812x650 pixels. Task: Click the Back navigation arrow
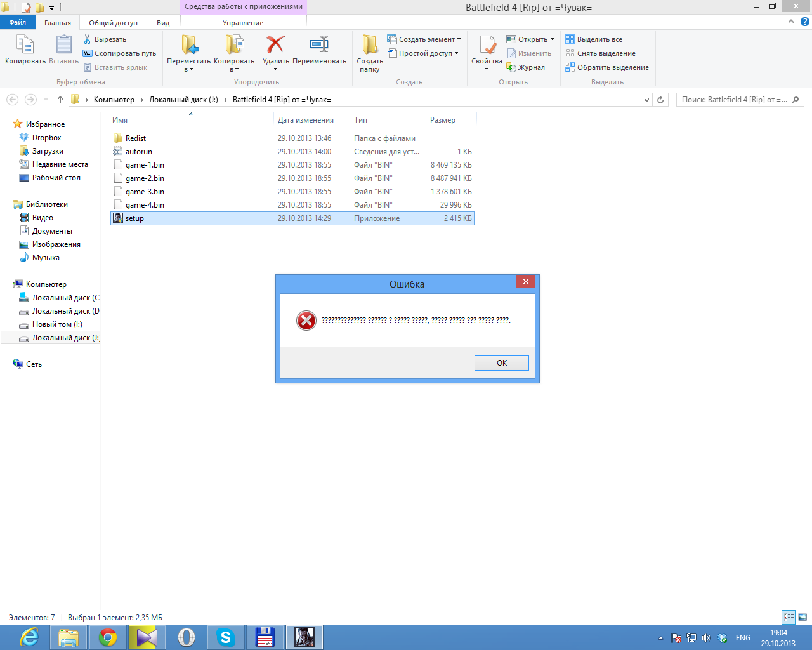click(x=12, y=100)
